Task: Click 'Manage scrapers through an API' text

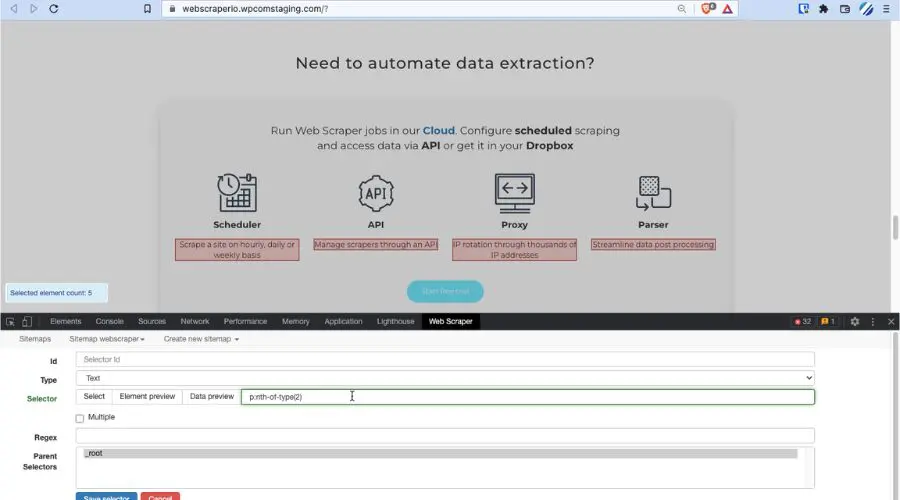Action: pos(376,245)
